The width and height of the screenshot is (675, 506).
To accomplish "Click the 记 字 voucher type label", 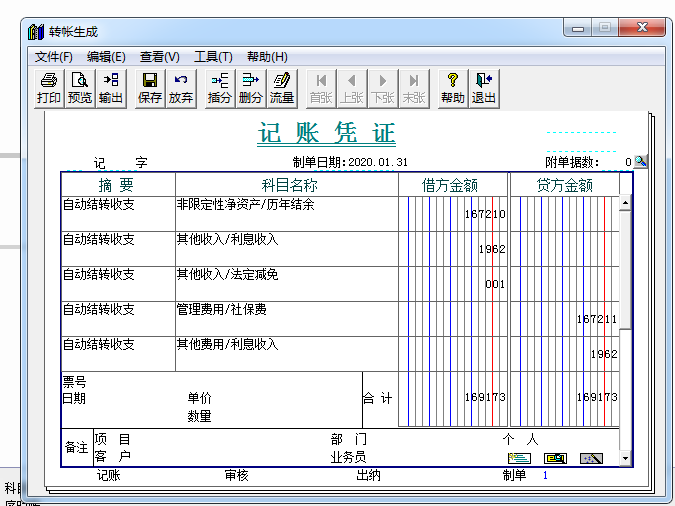I will coord(121,163).
